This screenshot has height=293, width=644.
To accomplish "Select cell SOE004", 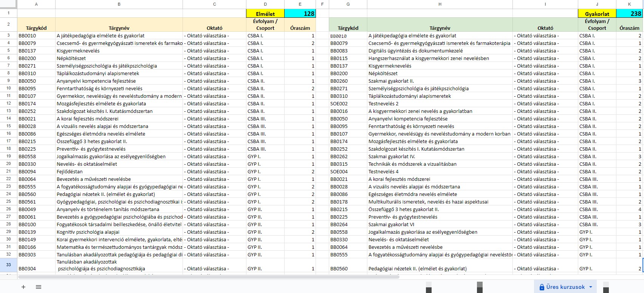I will pyautogui.click(x=348, y=171).
